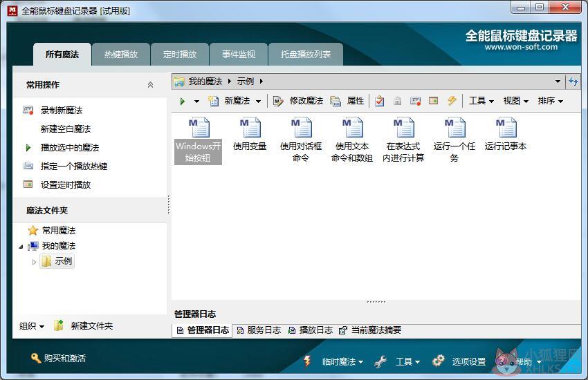Click 新建空白魔法 link
This screenshot has width=588, height=380.
point(66,129)
